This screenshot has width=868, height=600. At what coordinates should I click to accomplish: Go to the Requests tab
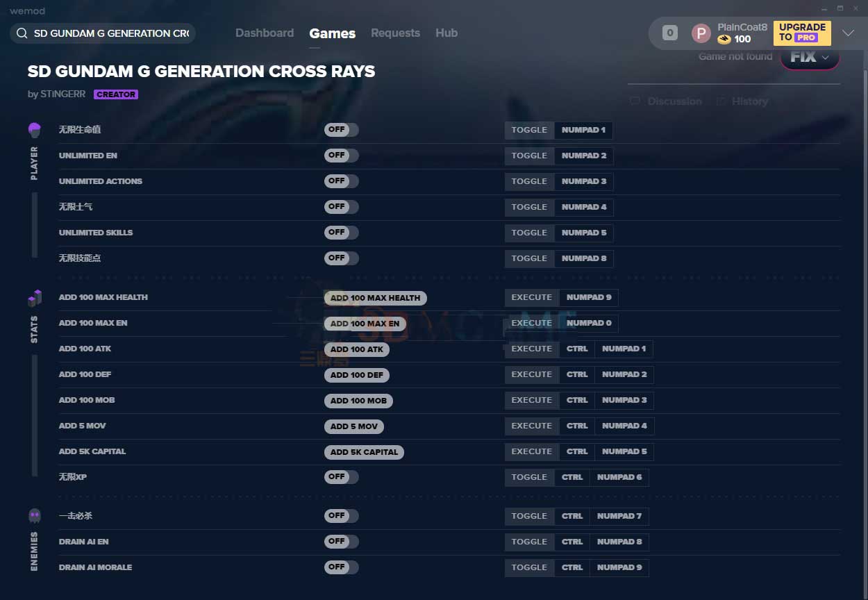(x=395, y=33)
